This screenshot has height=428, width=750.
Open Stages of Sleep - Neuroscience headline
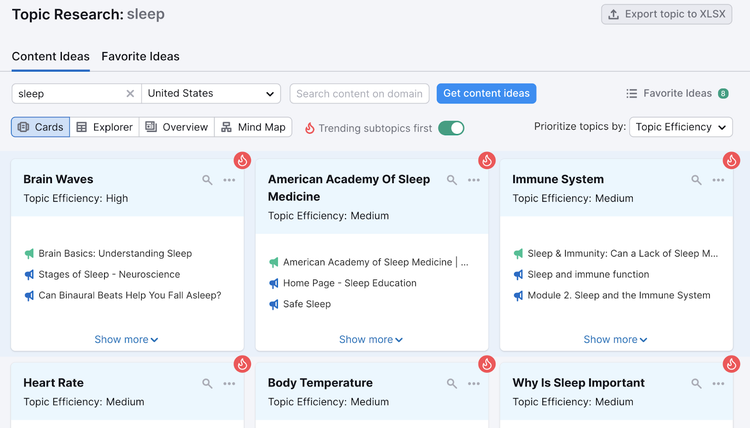tap(110, 274)
